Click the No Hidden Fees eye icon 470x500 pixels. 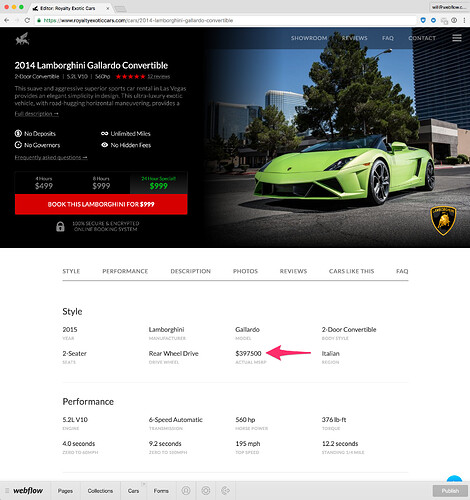(104, 145)
